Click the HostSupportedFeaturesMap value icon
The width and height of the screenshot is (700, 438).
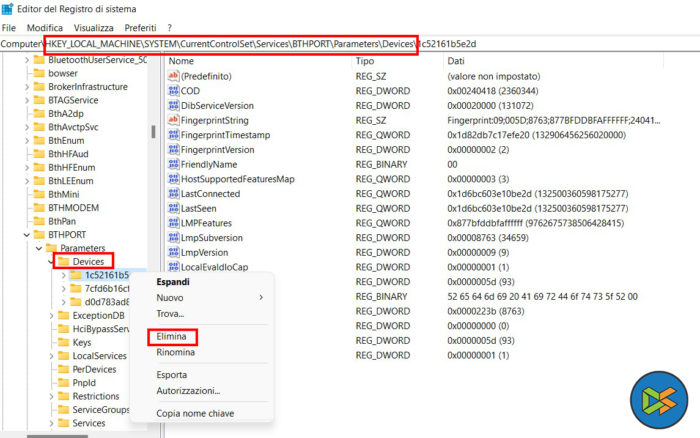173,179
